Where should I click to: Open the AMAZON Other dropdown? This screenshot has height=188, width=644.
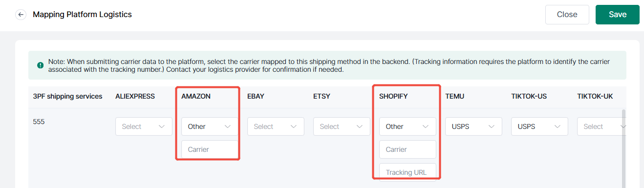(x=210, y=126)
